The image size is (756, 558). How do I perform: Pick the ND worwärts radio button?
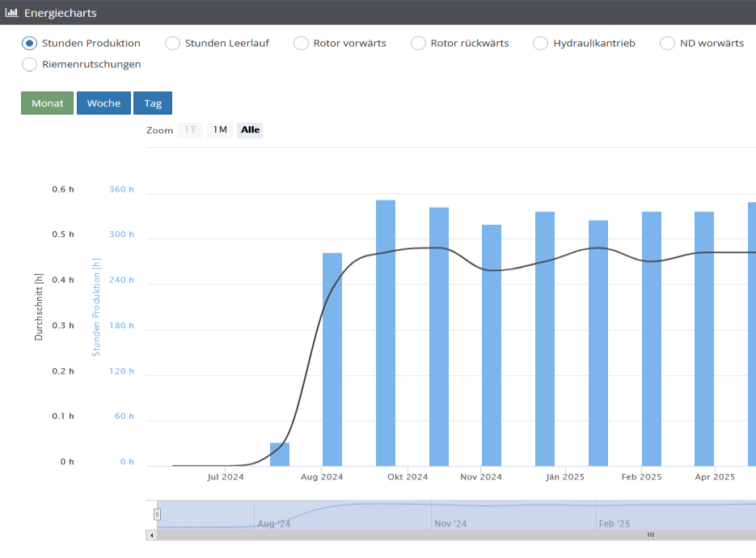pos(667,44)
